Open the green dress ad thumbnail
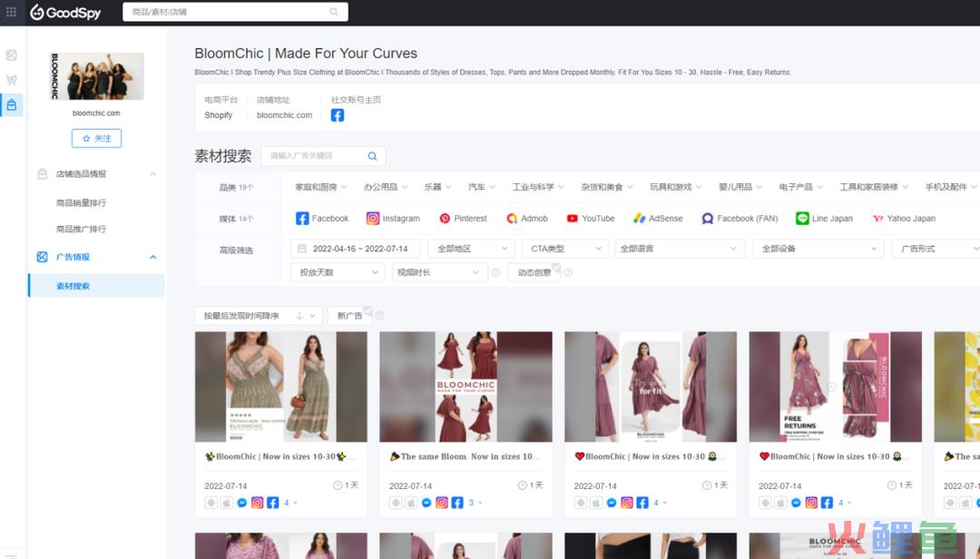Image resolution: width=980 pixels, height=559 pixels. pos(281,387)
